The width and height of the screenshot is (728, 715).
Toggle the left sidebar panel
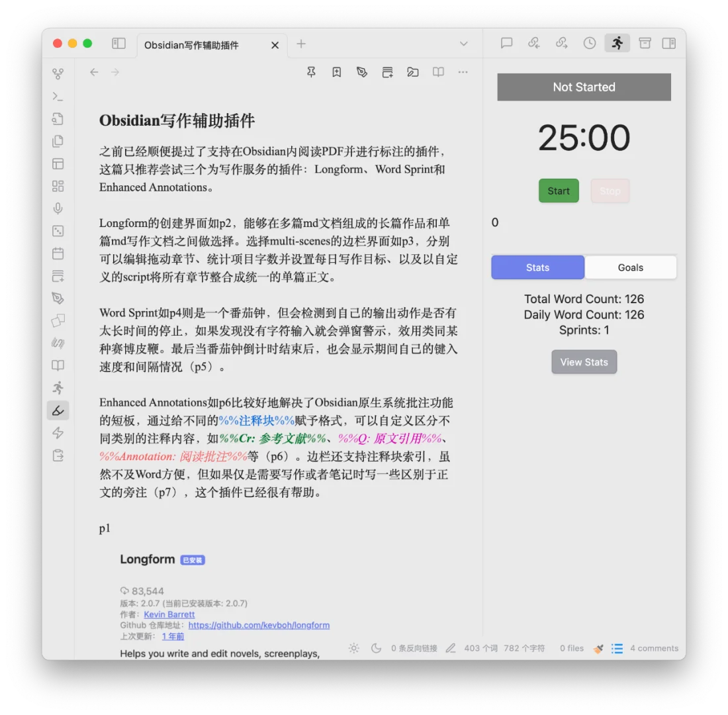119,44
